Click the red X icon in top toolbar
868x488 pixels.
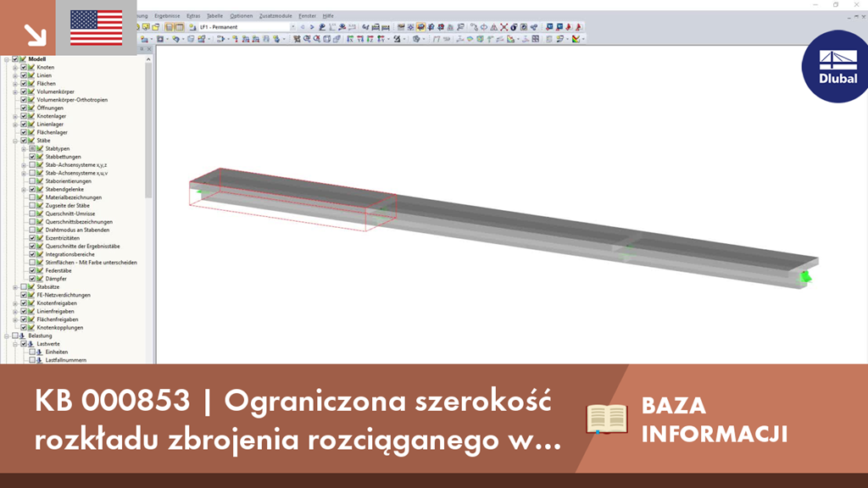pyautogui.click(x=504, y=27)
